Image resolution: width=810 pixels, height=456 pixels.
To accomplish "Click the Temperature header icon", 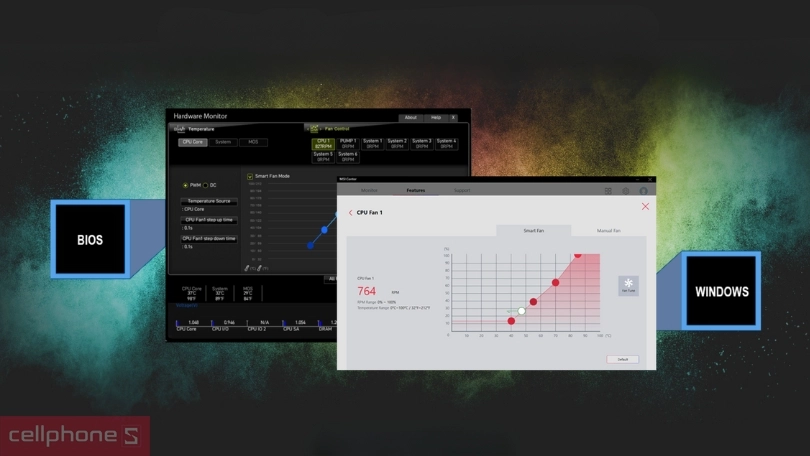I will [180, 129].
